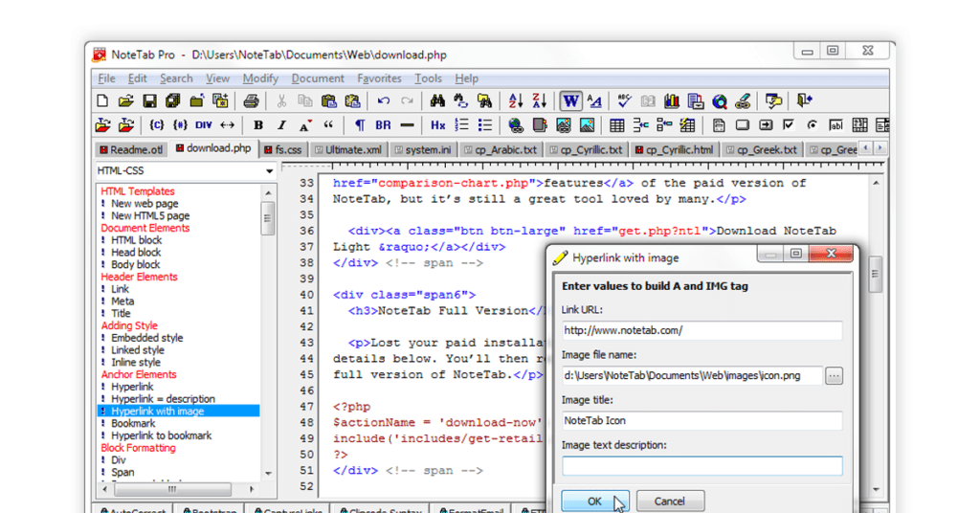Click the exit door icon
The height and width of the screenshot is (513, 980).
pyautogui.click(x=804, y=100)
